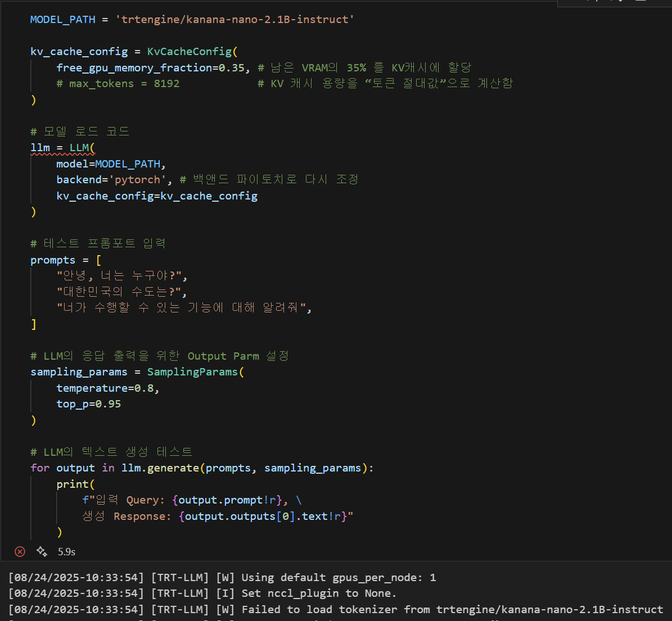This screenshot has height=621, width=672.
Task: Click the llm variable with red squiggle
Action: pyautogui.click(x=40, y=148)
